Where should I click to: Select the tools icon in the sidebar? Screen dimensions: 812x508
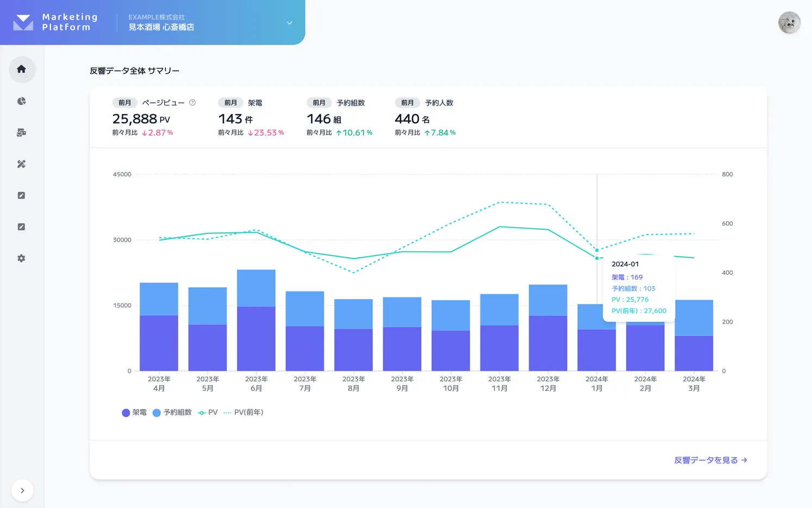[x=21, y=164]
